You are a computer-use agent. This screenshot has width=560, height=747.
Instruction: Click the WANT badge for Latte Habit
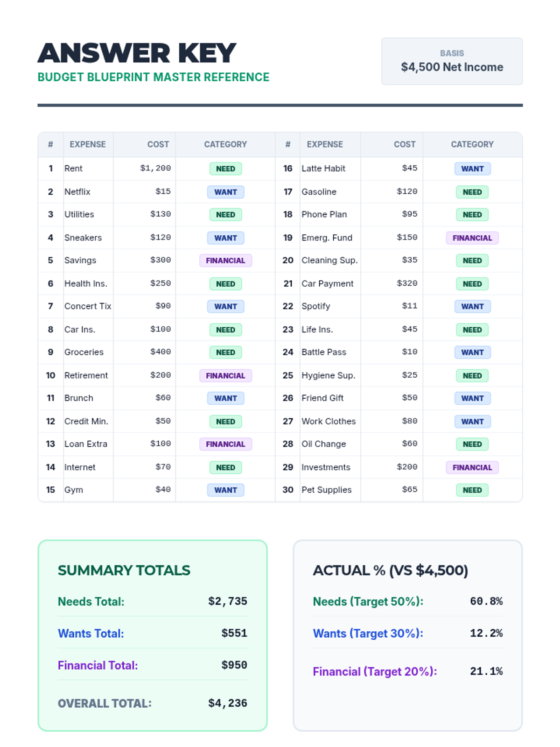(x=472, y=169)
